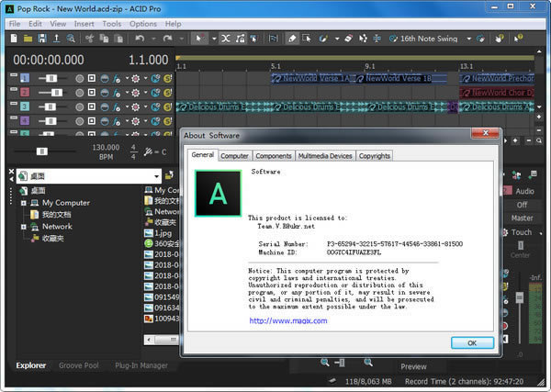This screenshot has height=392, width=551.
Task: Solo track 1 with the S button
Action: [168, 79]
